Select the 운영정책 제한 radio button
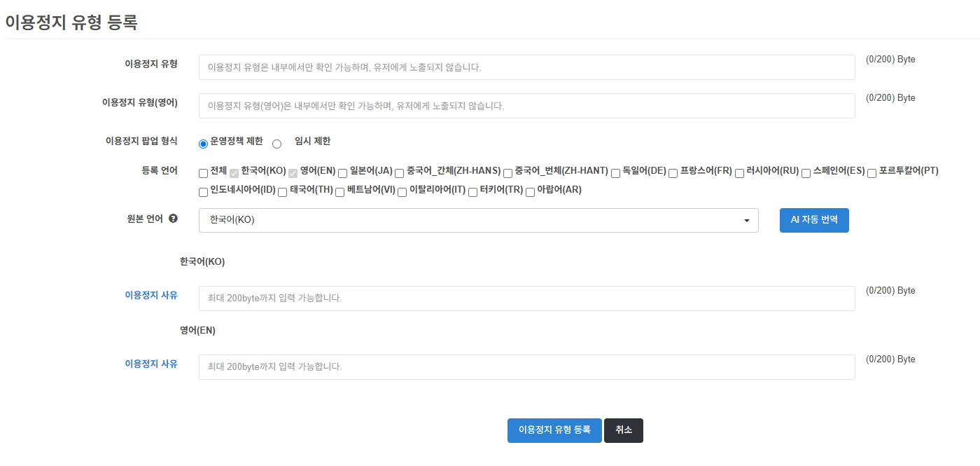The height and width of the screenshot is (466, 980). (x=204, y=144)
